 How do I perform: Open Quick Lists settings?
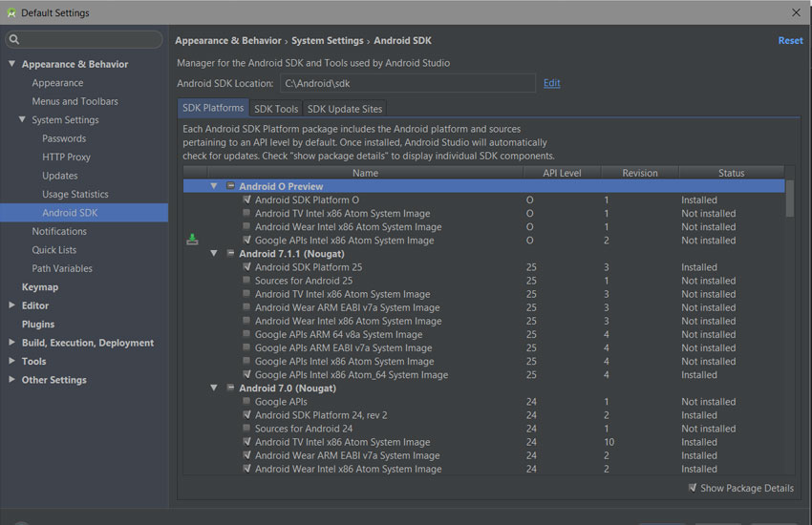point(53,250)
